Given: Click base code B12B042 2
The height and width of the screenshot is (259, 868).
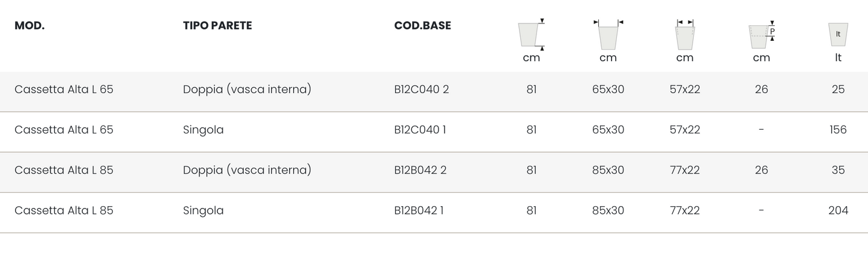Looking at the screenshot, I should [x=420, y=170].
